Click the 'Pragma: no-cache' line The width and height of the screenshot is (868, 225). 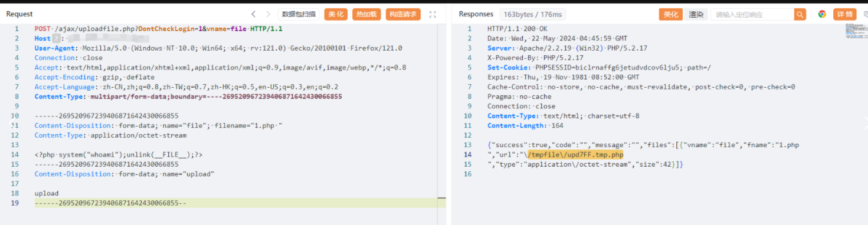(x=519, y=96)
